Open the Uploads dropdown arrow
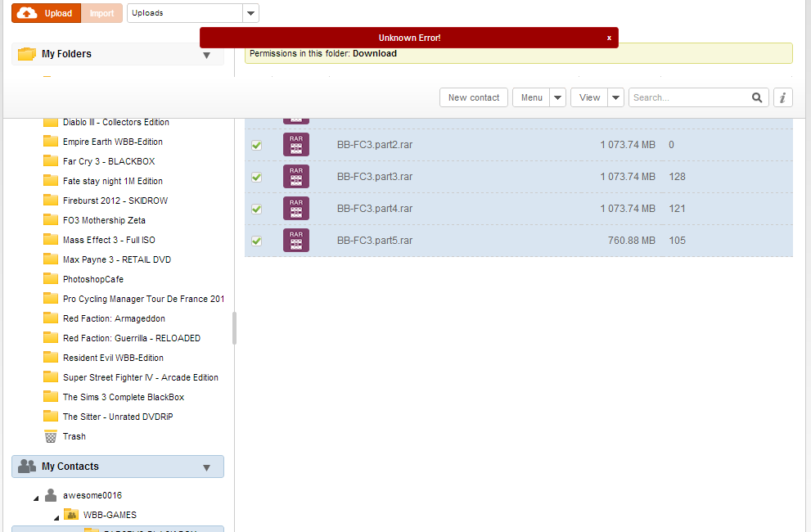811x532 pixels. 251,13
